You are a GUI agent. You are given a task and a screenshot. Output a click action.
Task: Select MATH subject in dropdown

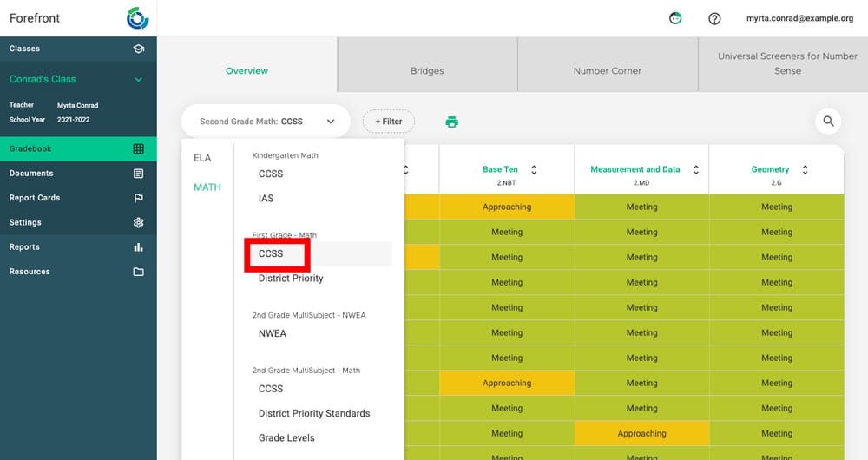coord(207,187)
